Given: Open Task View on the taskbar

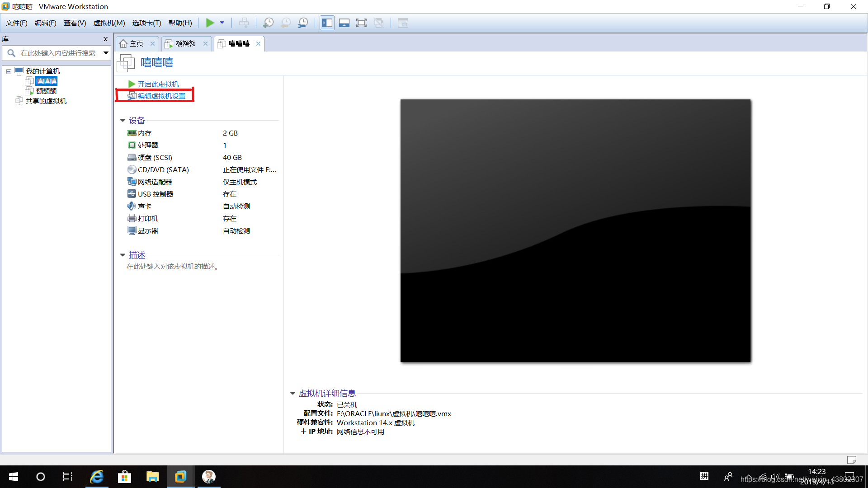Looking at the screenshot, I should [x=68, y=477].
